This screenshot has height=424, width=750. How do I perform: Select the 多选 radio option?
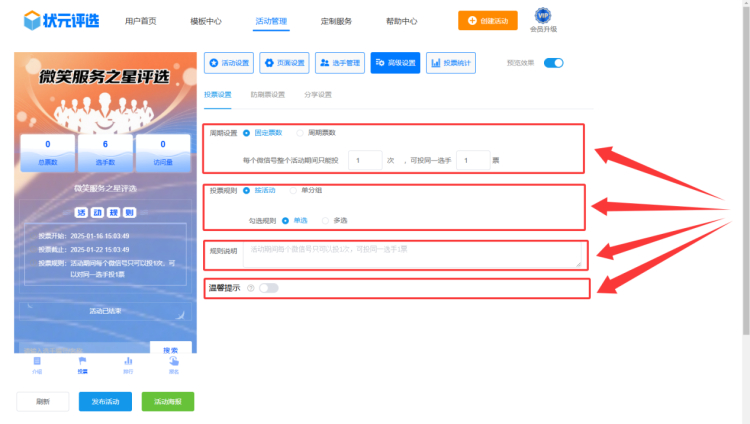[x=326, y=220]
